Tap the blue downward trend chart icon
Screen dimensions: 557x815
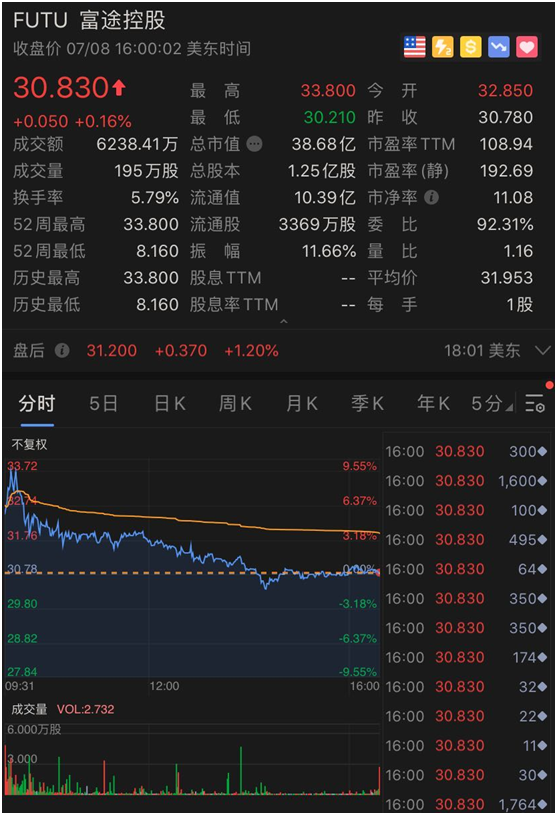coord(499,47)
